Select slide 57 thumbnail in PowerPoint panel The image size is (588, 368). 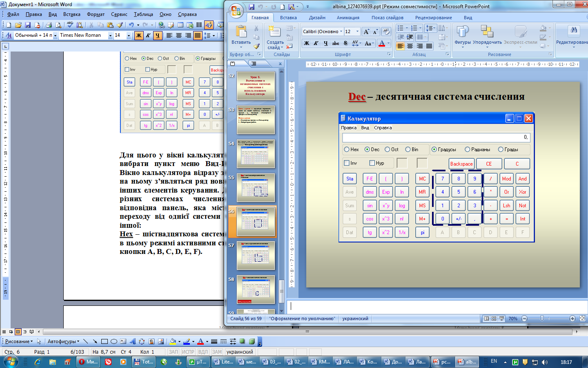pos(256,256)
